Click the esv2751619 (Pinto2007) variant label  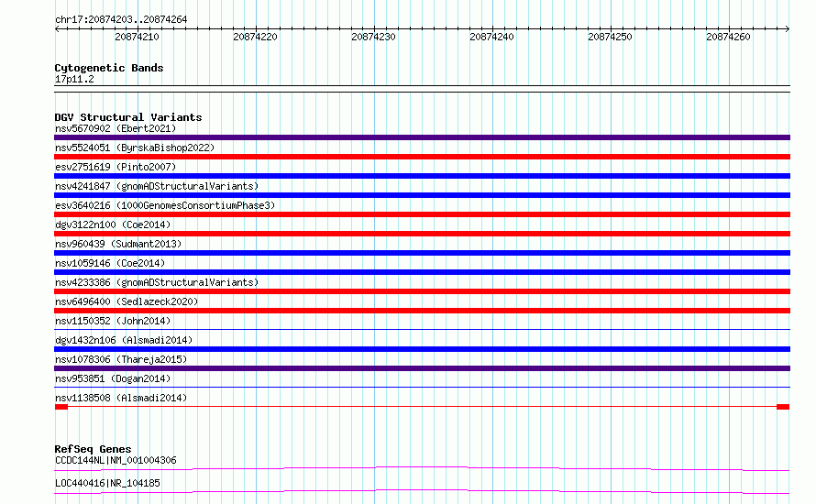pyautogui.click(x=116, y=167)
